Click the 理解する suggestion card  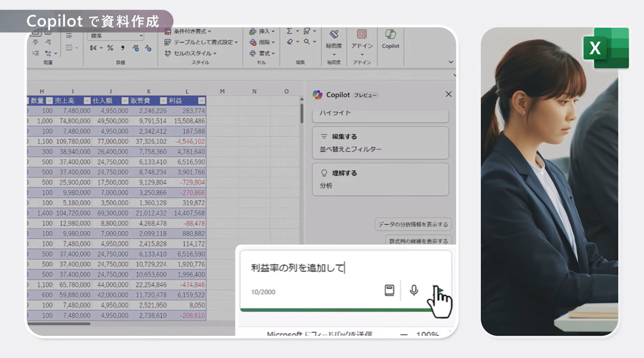point(380,179)
